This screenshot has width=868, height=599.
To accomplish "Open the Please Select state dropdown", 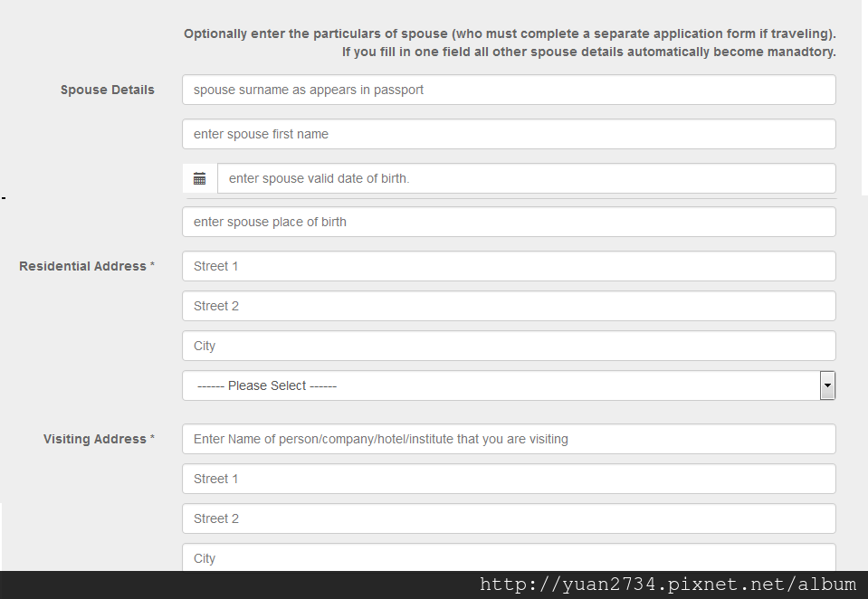I will tap(509, 385).
